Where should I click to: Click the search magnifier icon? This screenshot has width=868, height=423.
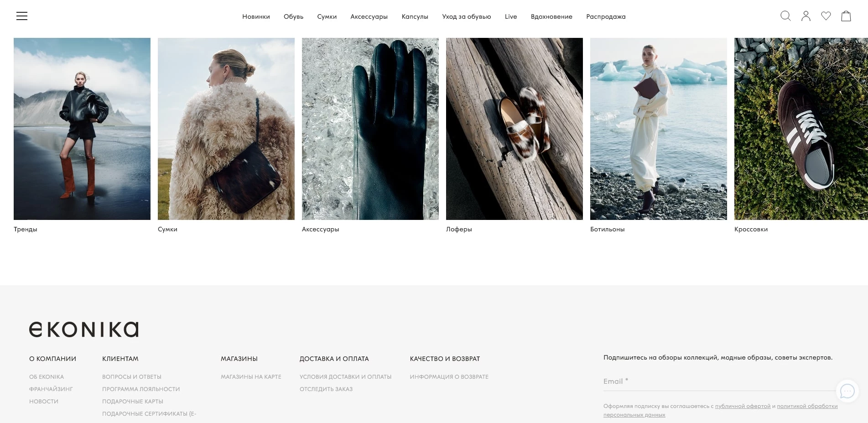pos(785,16)
